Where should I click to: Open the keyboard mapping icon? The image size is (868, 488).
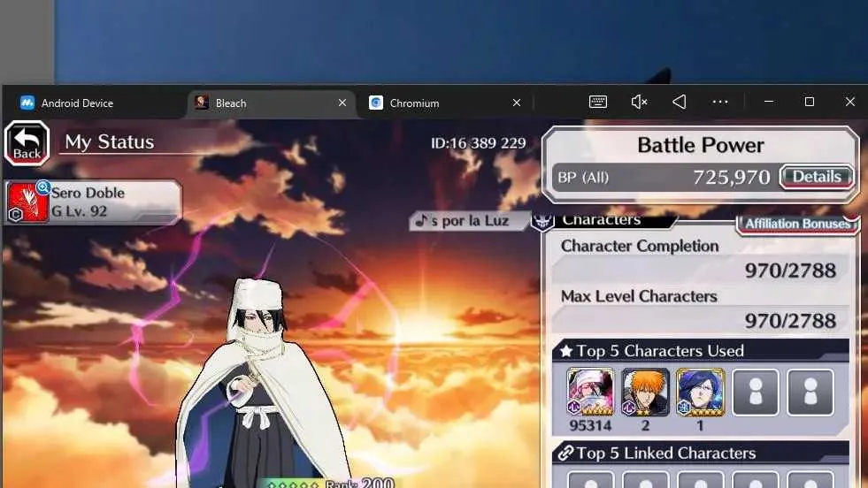coord(598,102)
